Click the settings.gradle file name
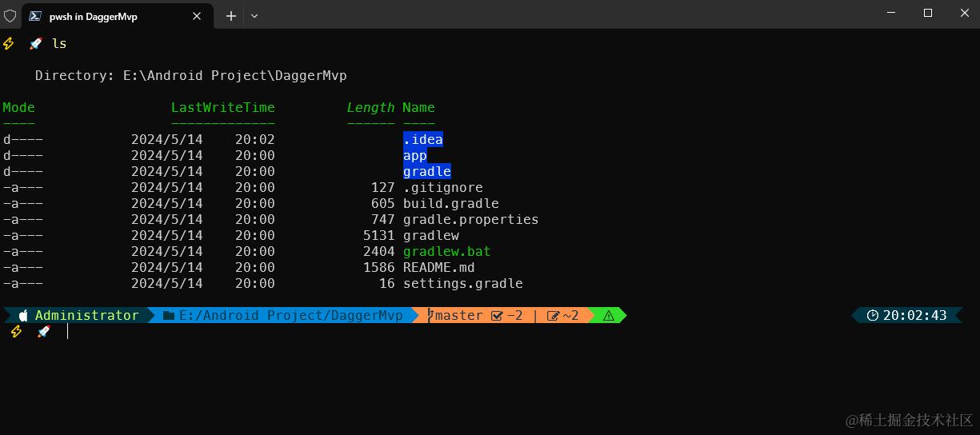Image resolution: width=980 pixels, height=435 pixels. tap(463, 284)
